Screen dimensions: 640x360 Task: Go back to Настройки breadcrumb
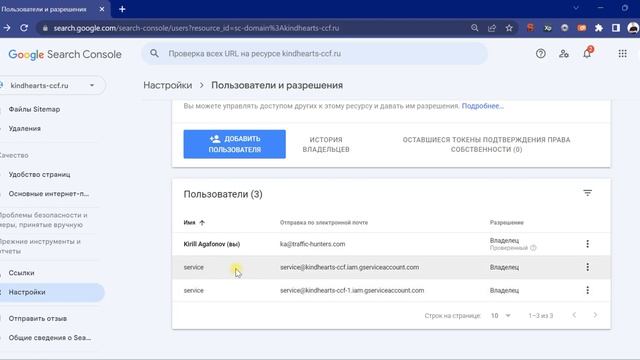pos(167,85)
